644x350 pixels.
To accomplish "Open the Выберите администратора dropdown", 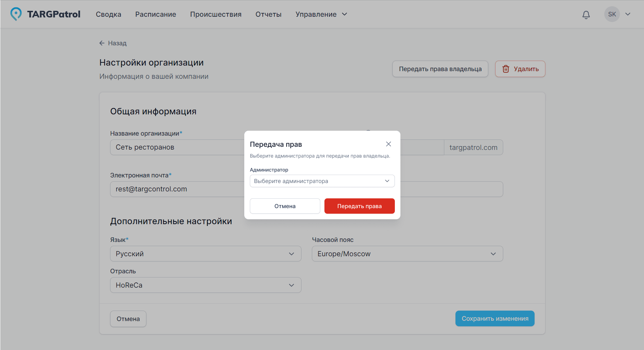I will pos(322,181).
